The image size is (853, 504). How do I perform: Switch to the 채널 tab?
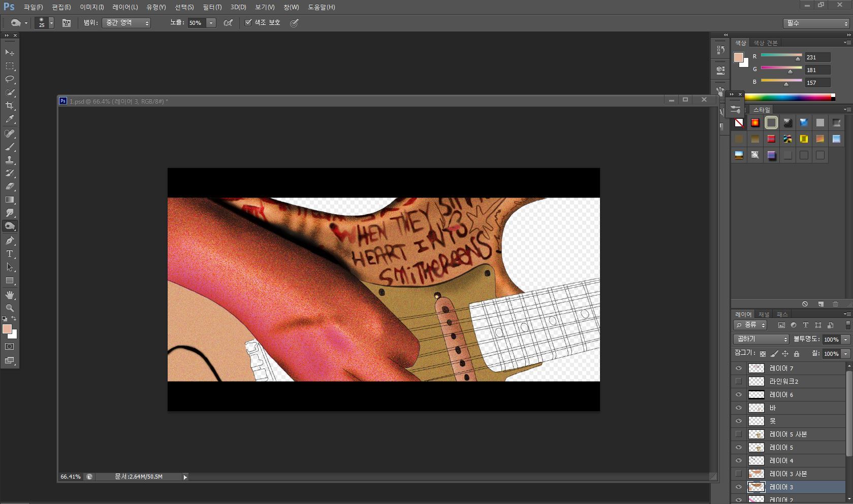(764, 315)
